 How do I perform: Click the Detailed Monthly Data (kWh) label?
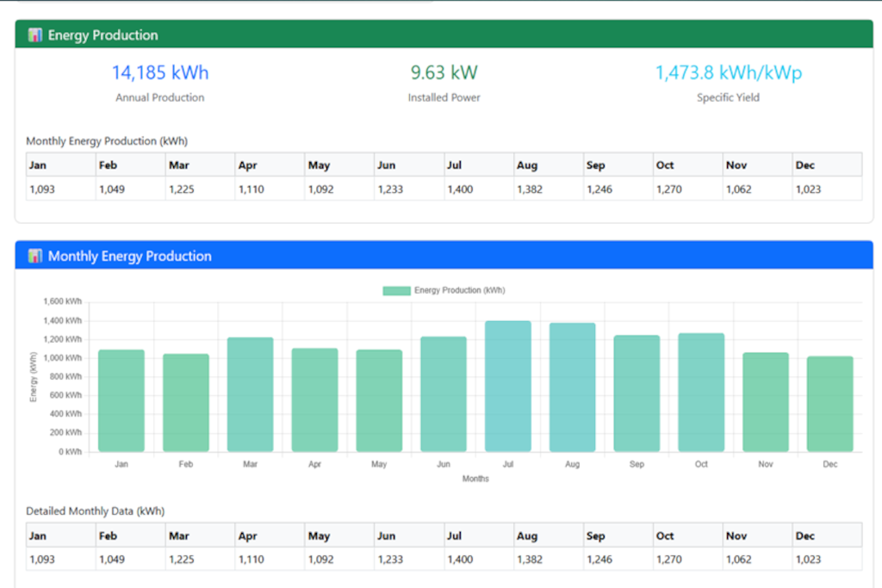coord(95,511)
